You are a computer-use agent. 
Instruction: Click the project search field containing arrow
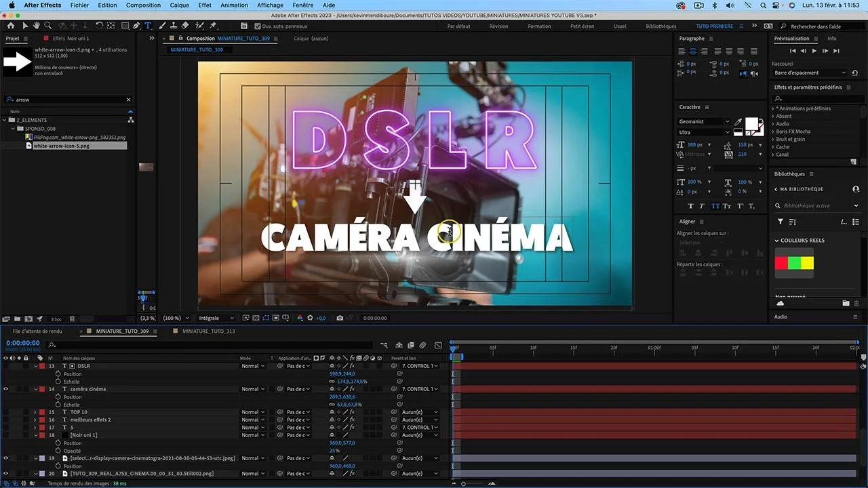coord(68,100)
